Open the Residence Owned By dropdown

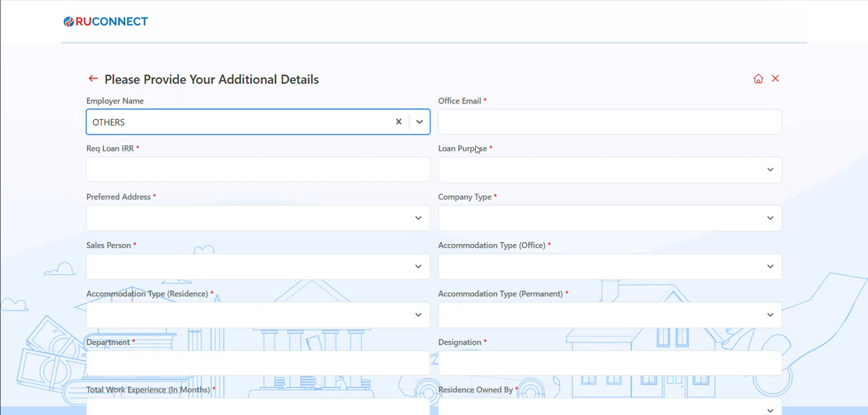(x=609, y=408)
